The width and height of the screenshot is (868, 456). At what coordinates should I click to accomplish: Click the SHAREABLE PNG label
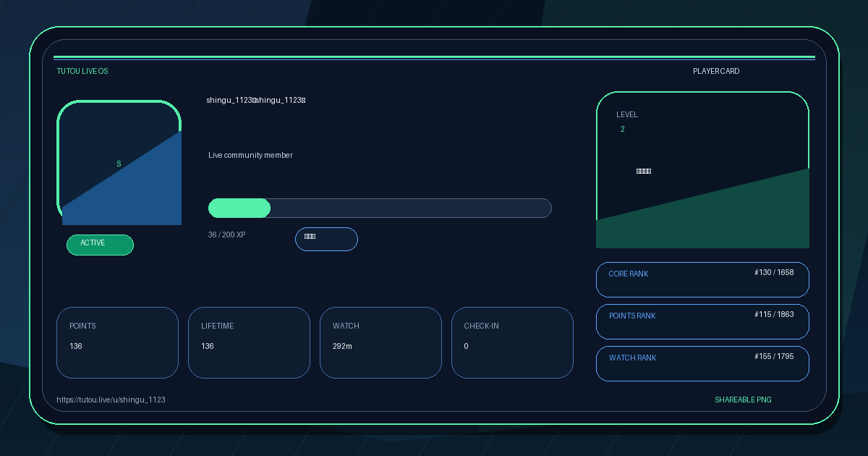click(x=743, y=400)
